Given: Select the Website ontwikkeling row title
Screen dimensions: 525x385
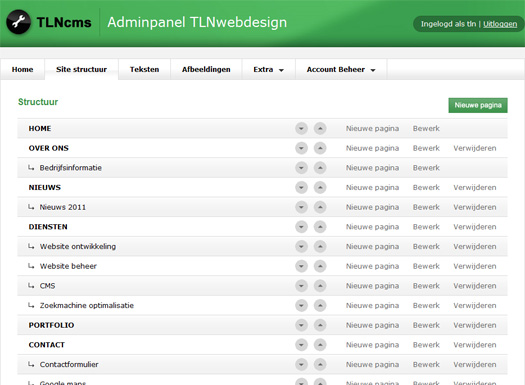Looking at the screenshot, I should tap(78, 246).
